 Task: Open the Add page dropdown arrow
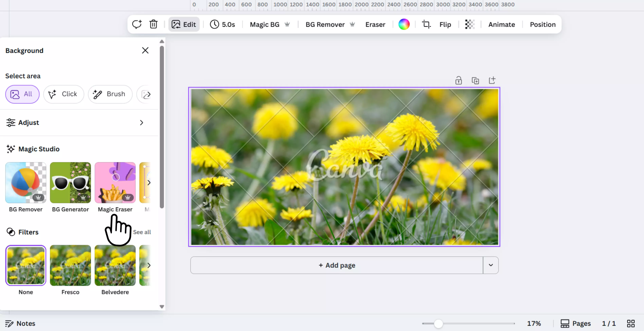click(x=490, y=265)
